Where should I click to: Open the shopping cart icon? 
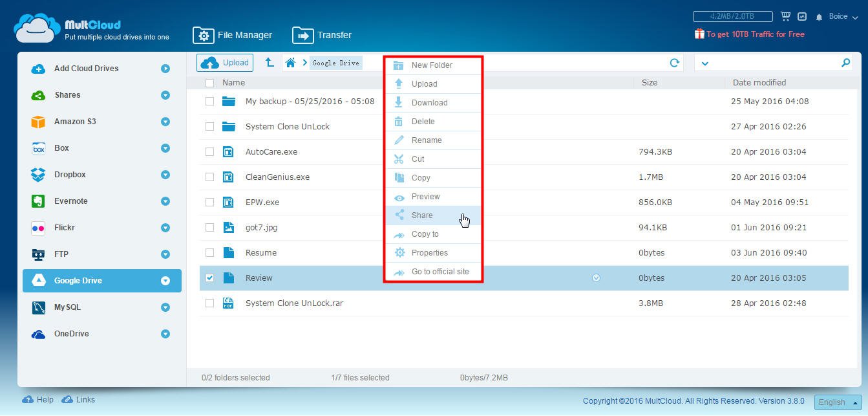[785, 16]
